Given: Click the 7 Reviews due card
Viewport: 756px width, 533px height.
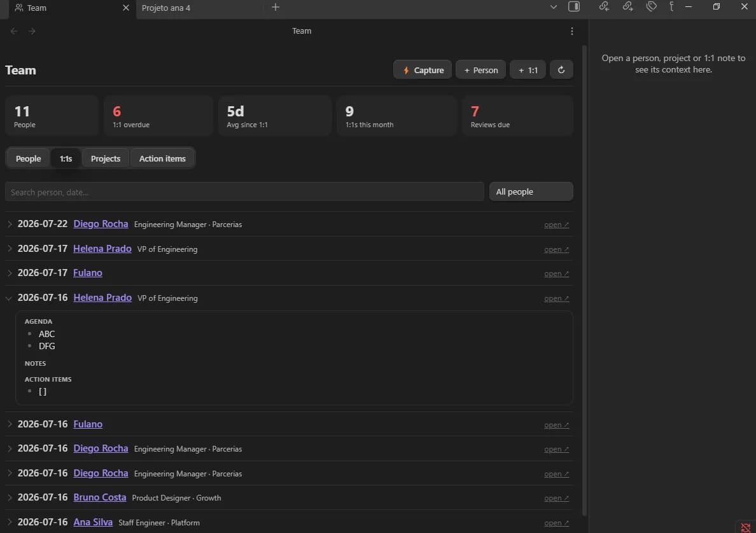Looking at the screenshot, I should tap(517, 116).
